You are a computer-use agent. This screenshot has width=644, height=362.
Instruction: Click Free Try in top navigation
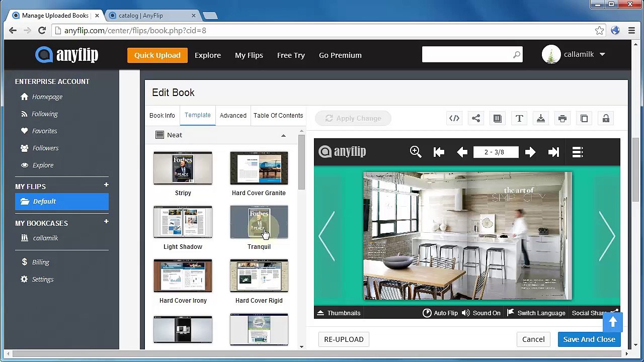click(291, 55)
